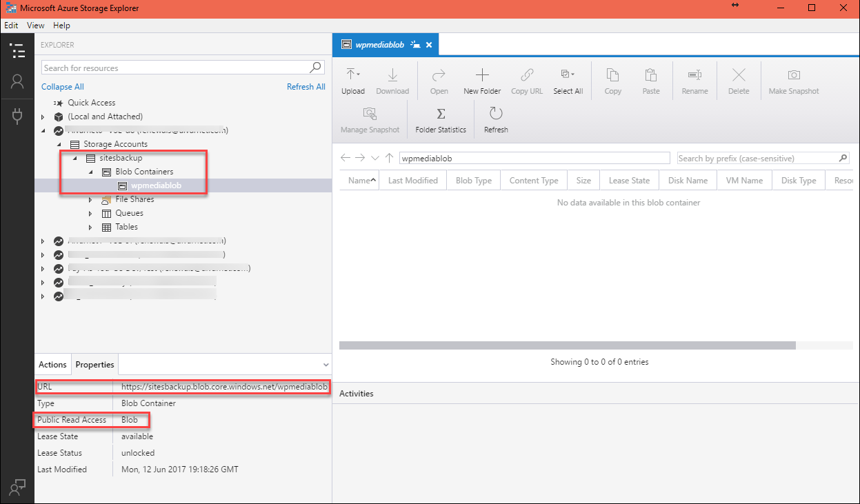Click the Collapse All link

pos(63,87)
